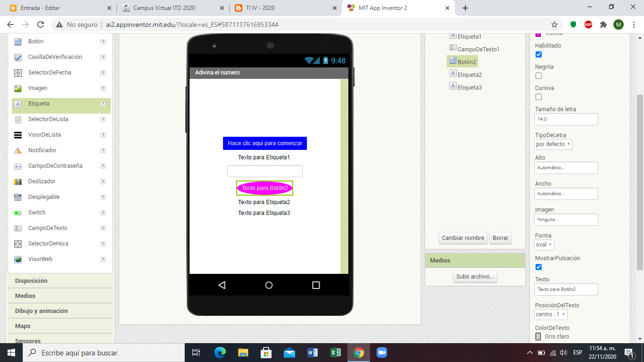Select the SelectorDeLista palette icon
The image size is (644, 362).
tap(18, 119)
